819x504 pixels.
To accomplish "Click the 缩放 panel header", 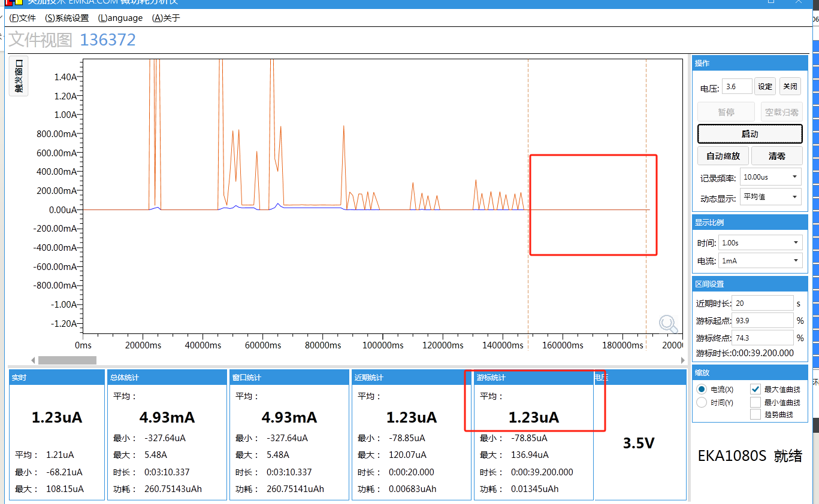I will (x=750, y=372).
